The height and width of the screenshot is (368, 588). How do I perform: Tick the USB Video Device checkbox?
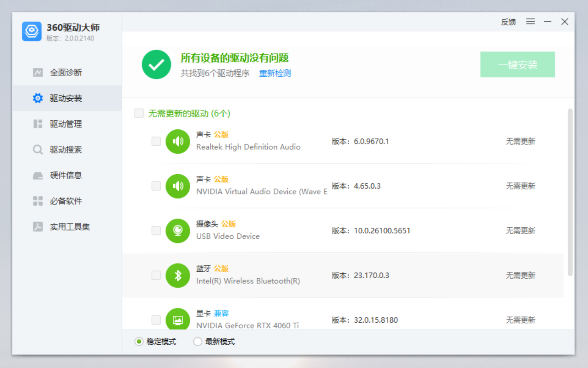(x=156, y=231)
